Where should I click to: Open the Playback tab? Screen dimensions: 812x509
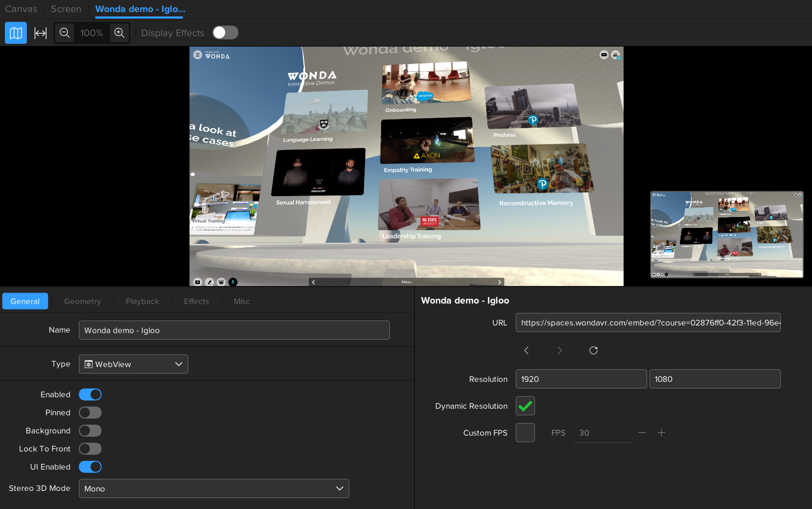click(x=142, y=301)
